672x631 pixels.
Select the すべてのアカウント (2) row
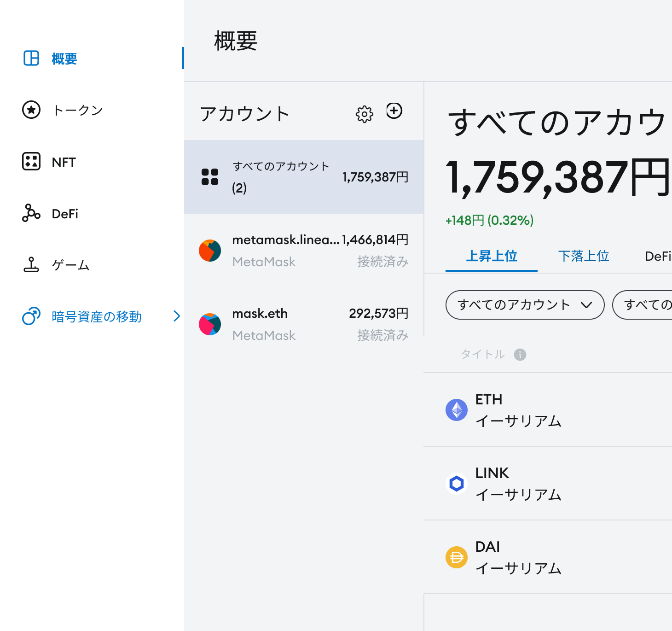304,176
